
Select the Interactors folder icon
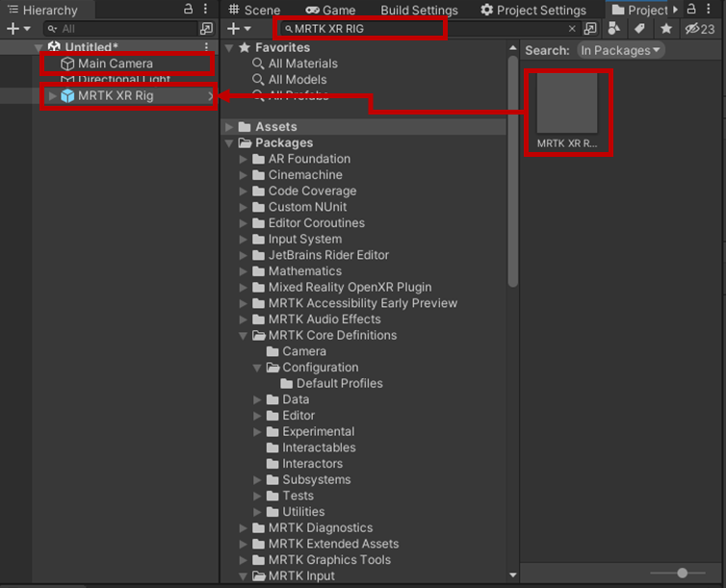point(272,464)
